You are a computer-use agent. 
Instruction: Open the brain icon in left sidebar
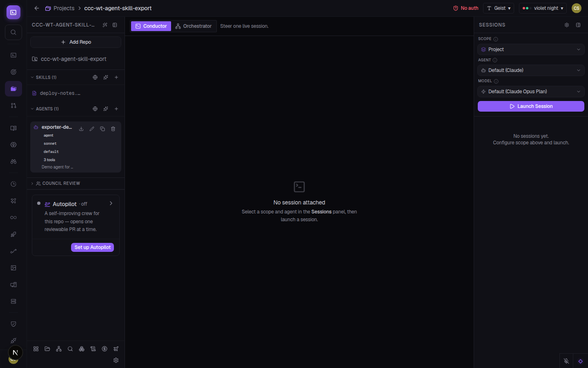point(13,145)
